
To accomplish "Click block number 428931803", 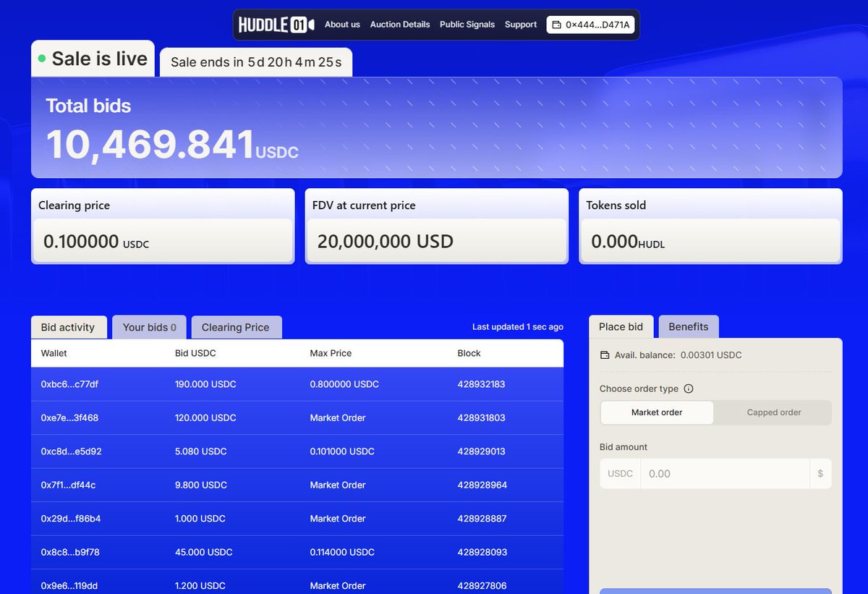I will (482, 417).
